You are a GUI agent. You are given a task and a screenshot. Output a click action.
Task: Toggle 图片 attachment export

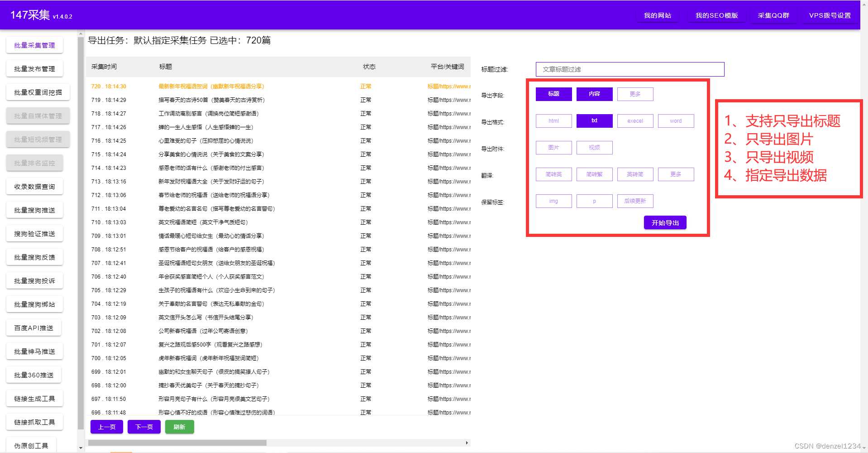click(x=554, y=148)
